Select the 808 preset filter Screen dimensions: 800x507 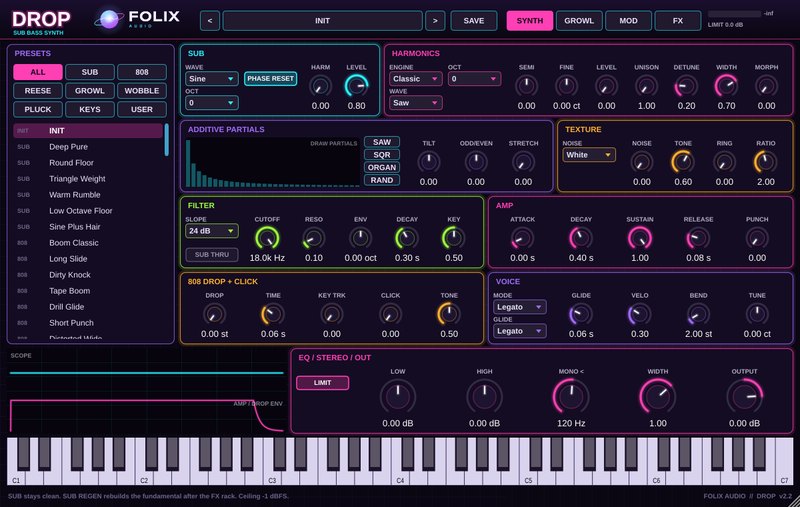(142, 72)
